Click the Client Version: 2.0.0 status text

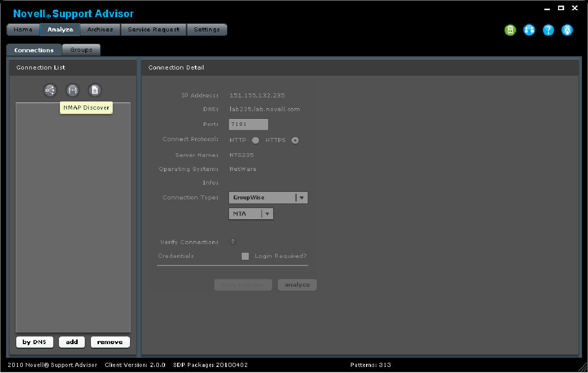coord(135,365)
